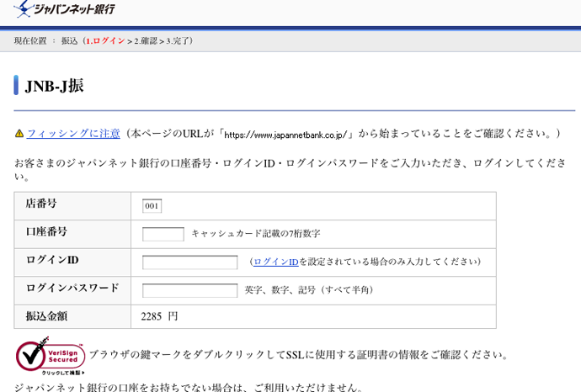Click the 店番号 field containing 001
This screenshot has width=581, height=392.
[152, 206]
